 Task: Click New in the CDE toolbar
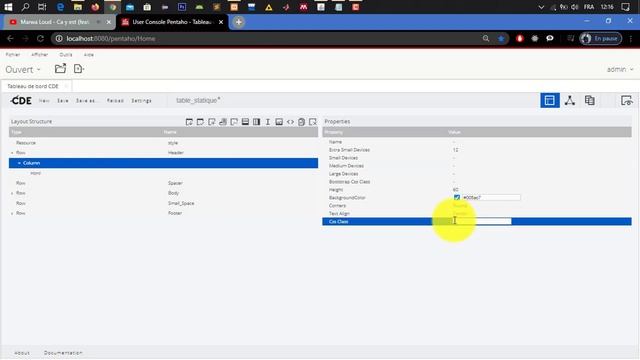tap(44, 100)
